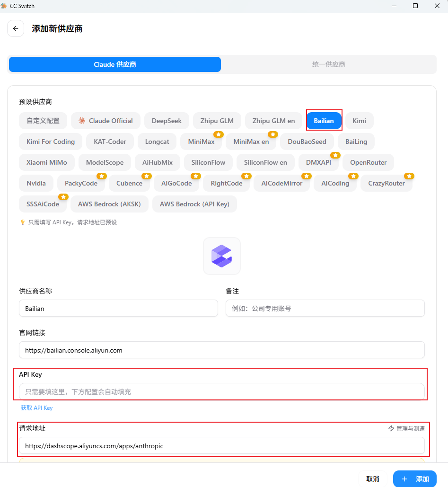The width and height of the screenshot is (448, 487).
Task: Click the 请求地址 endpoint field
Action: click(x=222, y=446)
